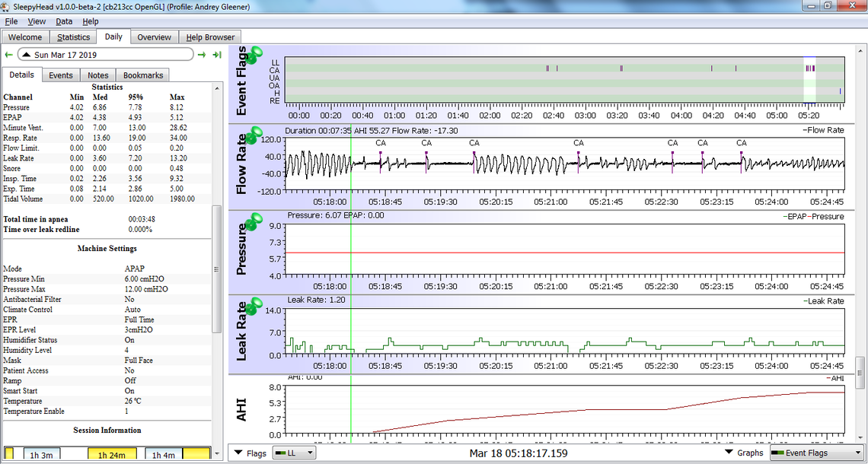Open the Data menu
The height and width of the screenshot is (464, 868).
pyautogui.click(x=64, y=21)
